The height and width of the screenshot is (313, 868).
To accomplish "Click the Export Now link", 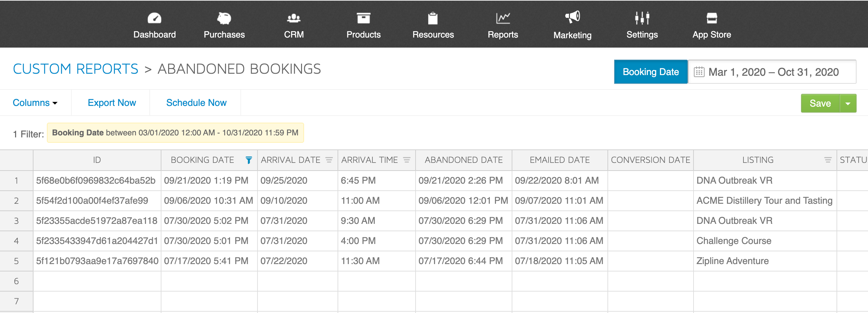I will coord(112,103).
